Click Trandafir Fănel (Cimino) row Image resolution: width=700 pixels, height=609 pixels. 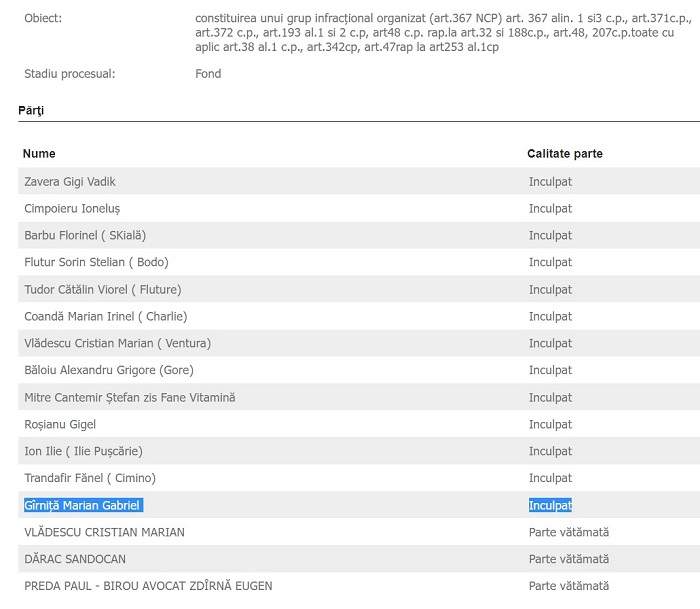point(90,479)
